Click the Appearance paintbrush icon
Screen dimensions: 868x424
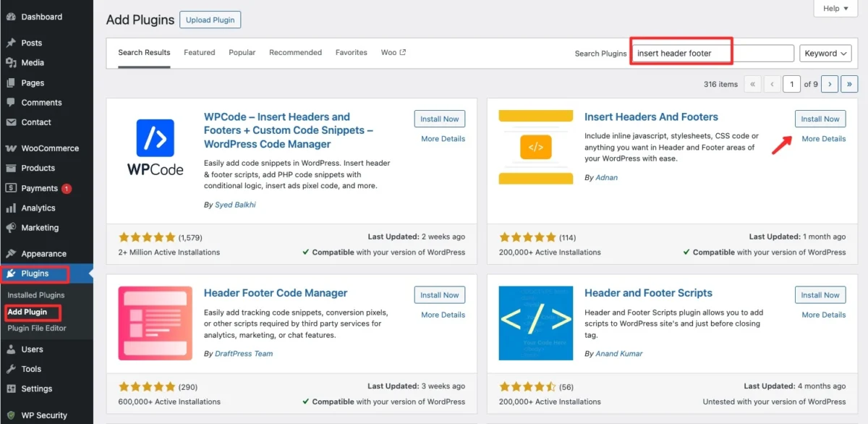tap(11, 254)
